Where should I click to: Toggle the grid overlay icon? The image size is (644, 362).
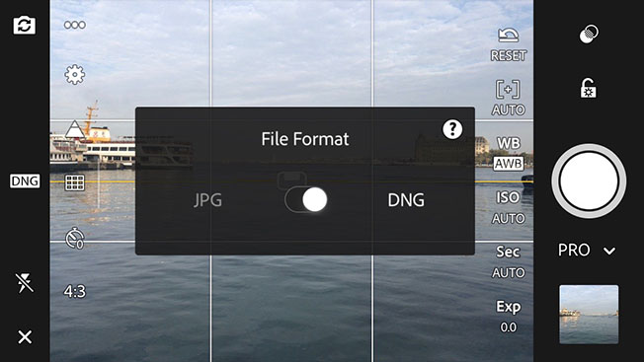pos(75,182)
